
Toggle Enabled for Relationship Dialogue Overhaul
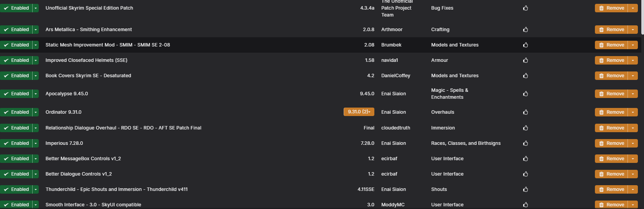[x=16, y=128]
